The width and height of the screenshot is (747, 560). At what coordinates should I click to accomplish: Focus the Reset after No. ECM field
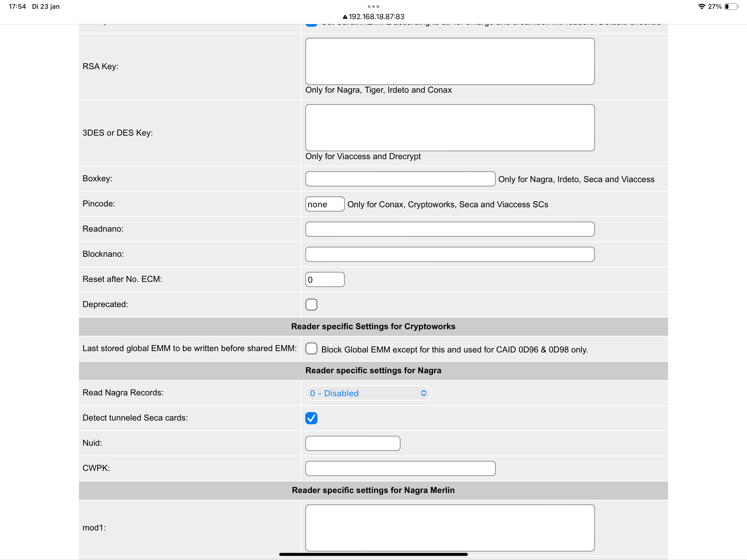pos(325,279)
